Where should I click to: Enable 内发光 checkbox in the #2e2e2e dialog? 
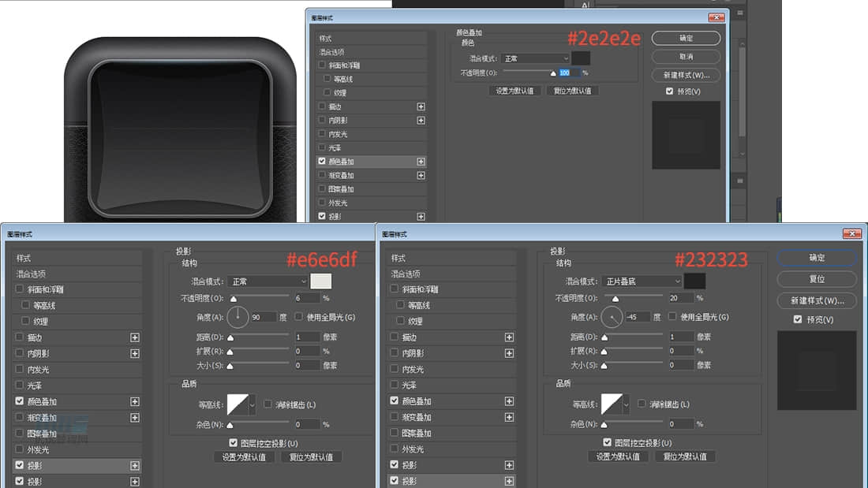click(322, 133)
